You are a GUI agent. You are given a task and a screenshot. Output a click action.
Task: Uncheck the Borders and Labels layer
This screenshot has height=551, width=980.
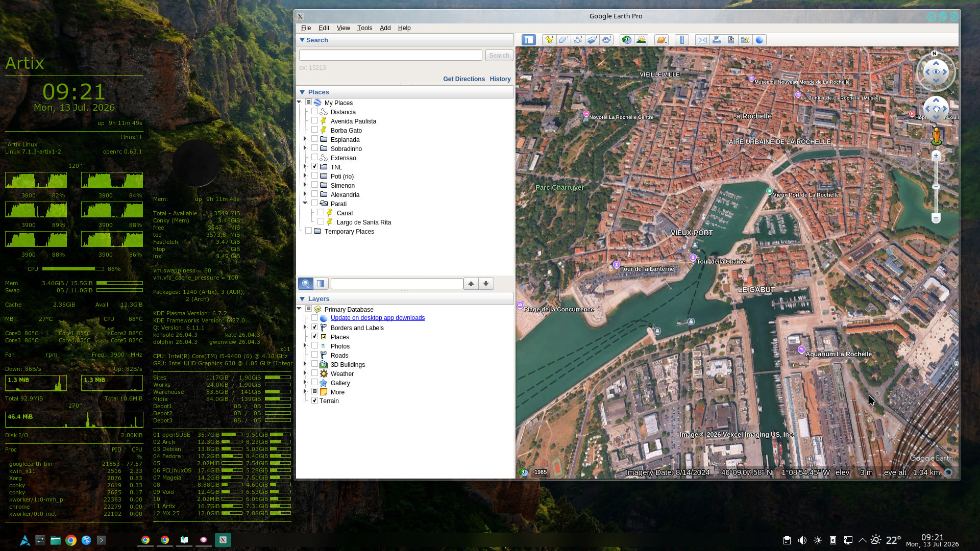(314, 328)
